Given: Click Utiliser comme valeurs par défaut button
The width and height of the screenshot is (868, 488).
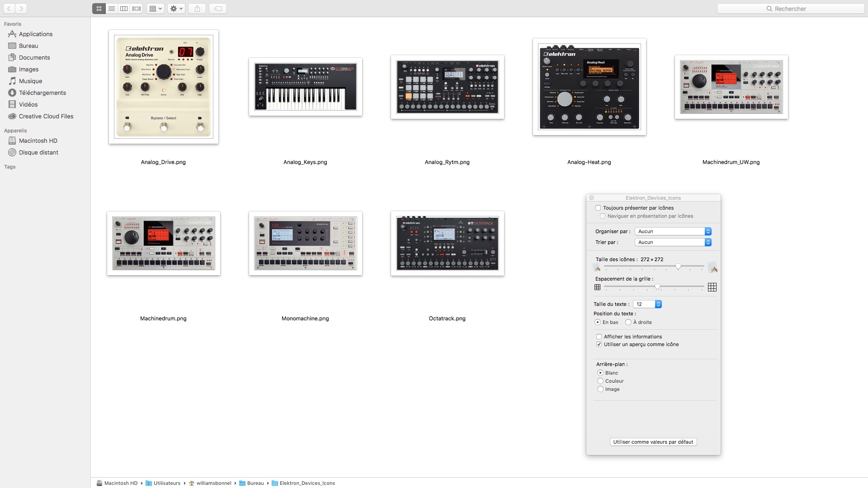Looking at the screenshot, I should click(653, 442).
